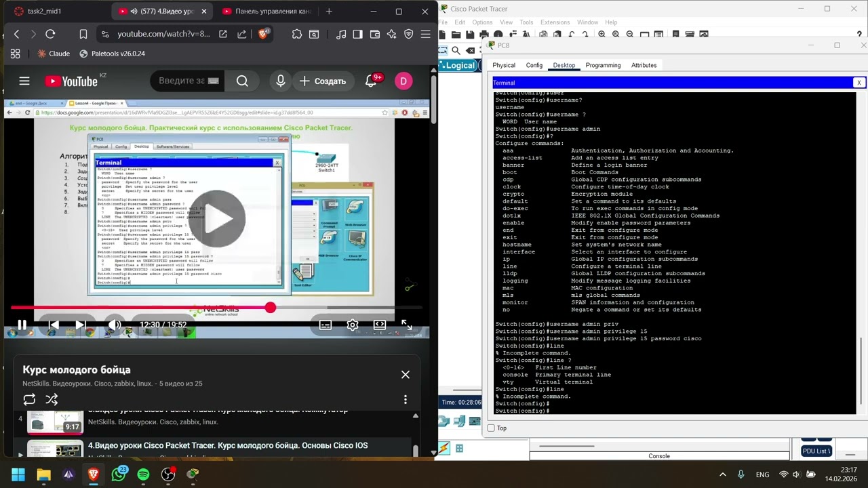Open the Attributes tab in PC8 window
Image resolution: width=868 pixels, height=488 pixels.
coord(644,65)
